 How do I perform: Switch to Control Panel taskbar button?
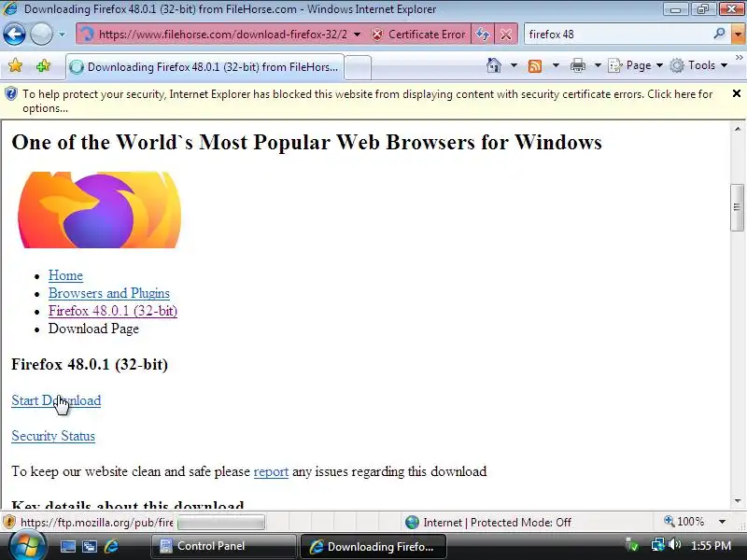click(x=223, y=546)
